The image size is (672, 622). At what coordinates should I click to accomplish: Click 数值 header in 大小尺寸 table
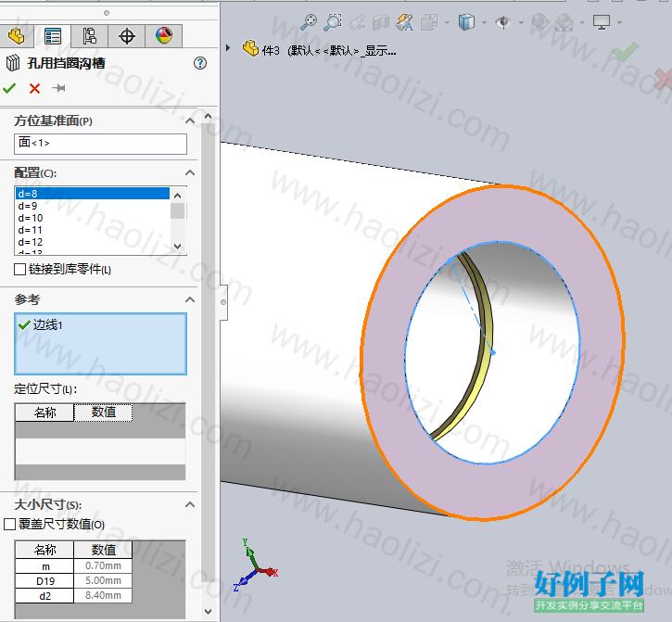click(x=103, y=550)
